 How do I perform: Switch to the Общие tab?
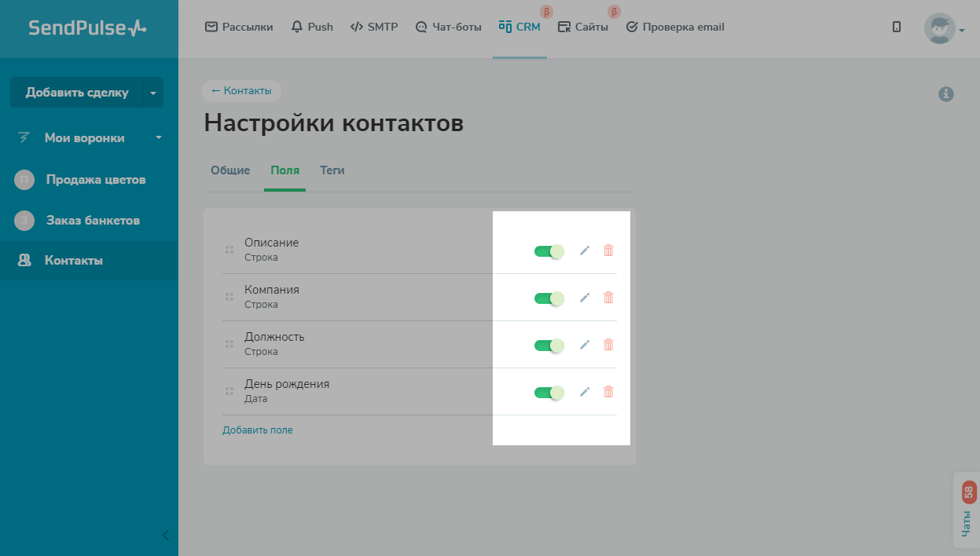pos(230,170)
